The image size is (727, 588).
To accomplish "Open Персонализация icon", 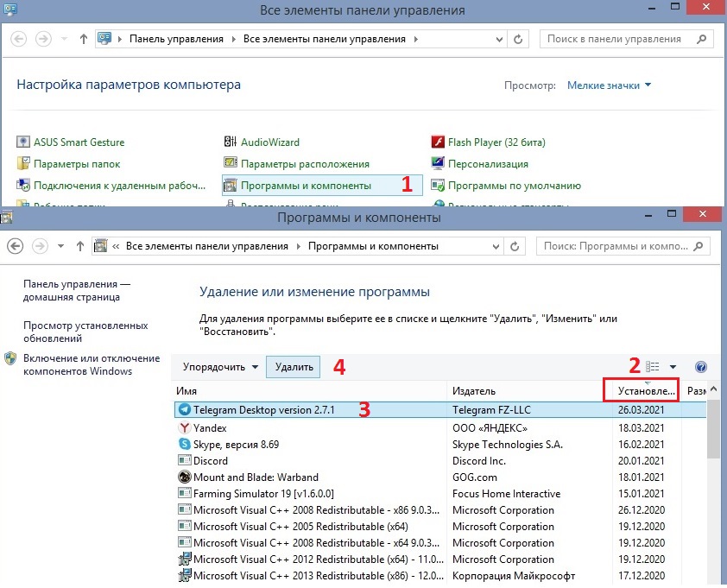I will (438, 163).
